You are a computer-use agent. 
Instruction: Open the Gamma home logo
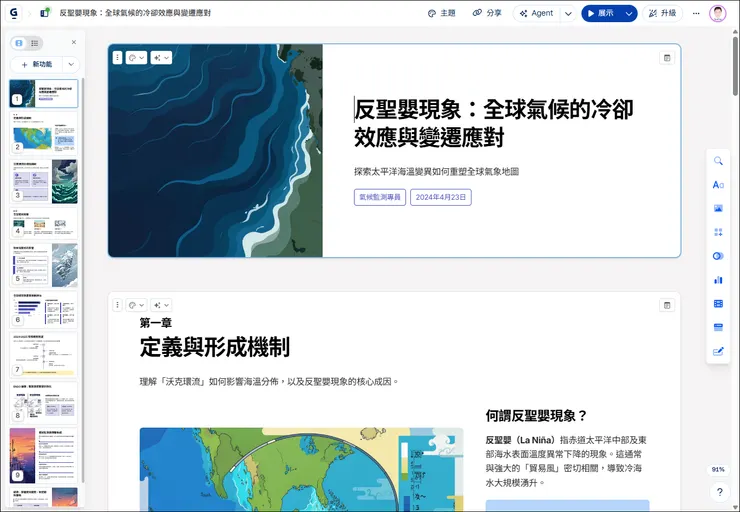click(x=14, y=13)
